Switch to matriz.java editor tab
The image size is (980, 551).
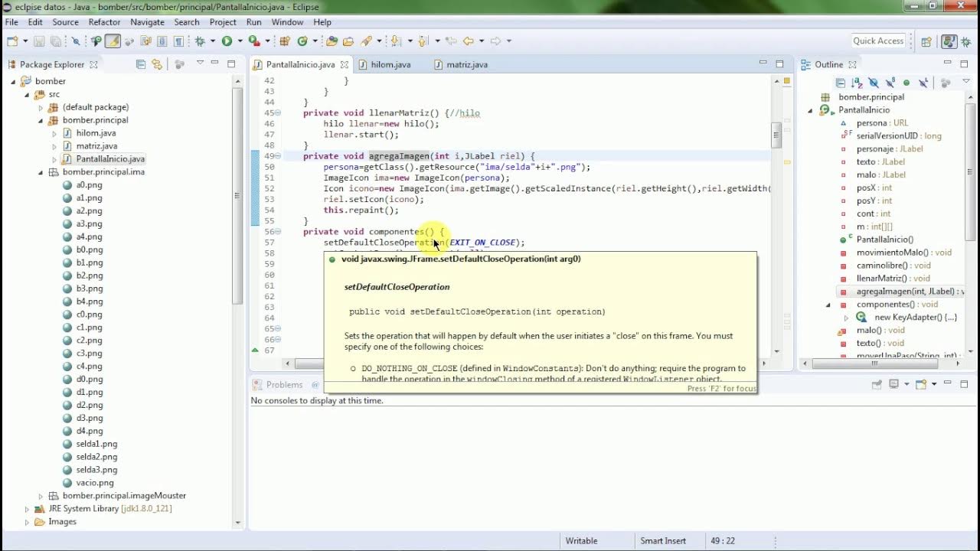[467, 64]
